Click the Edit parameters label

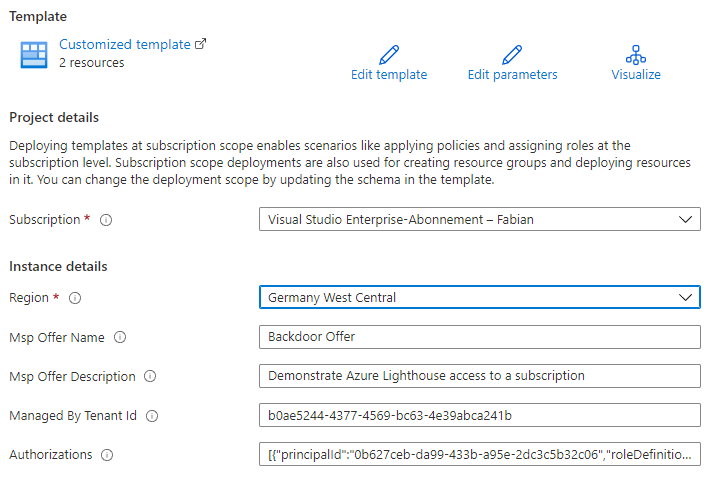point(512,74)
